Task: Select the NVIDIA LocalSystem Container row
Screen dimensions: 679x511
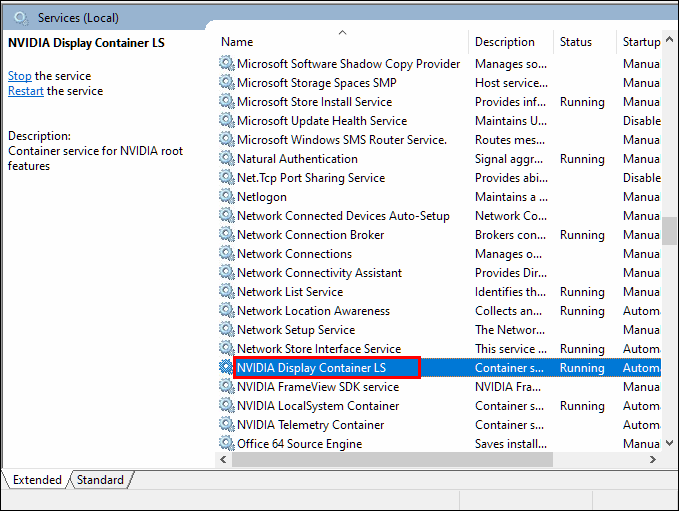Action: tap(318, 406)
